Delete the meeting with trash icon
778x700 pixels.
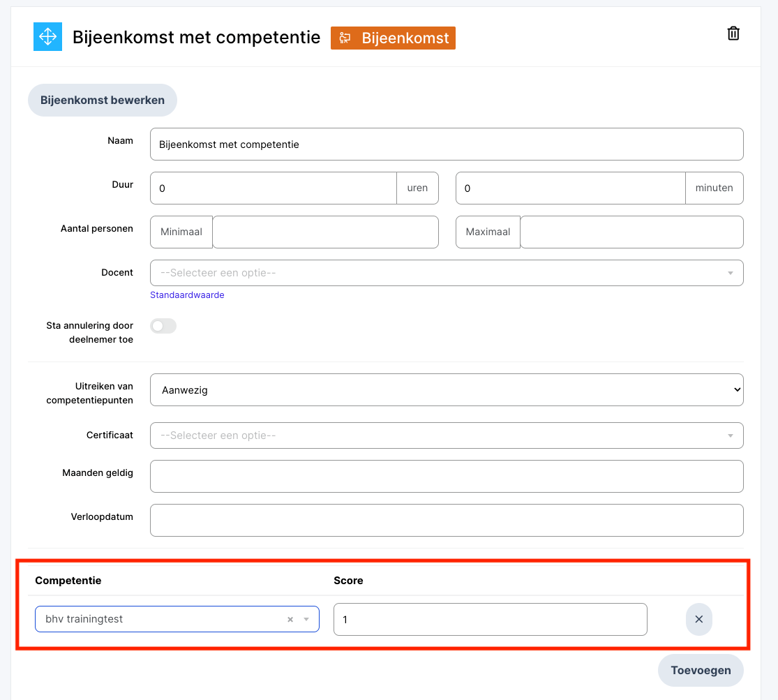733,33
